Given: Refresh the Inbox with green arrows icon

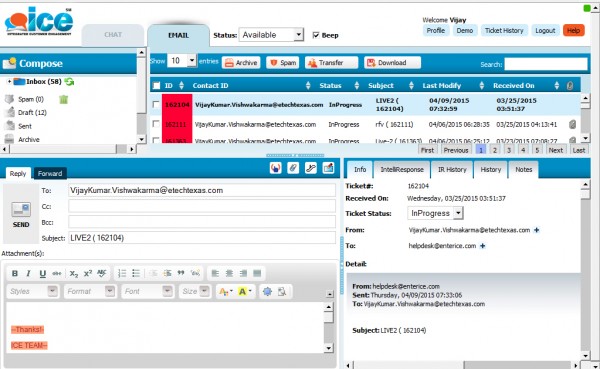Looking at the screenshot, I should (x=69, y=82).
